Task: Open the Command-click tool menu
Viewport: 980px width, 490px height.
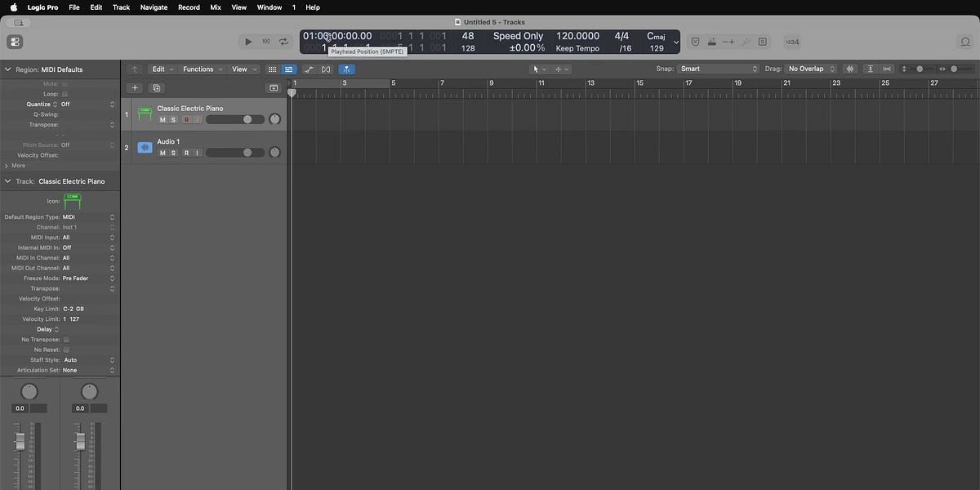Action: tap(562, 69)
